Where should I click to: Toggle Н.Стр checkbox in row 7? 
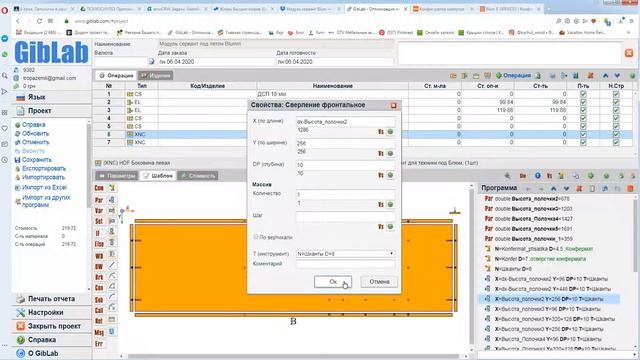pos(616,142)
